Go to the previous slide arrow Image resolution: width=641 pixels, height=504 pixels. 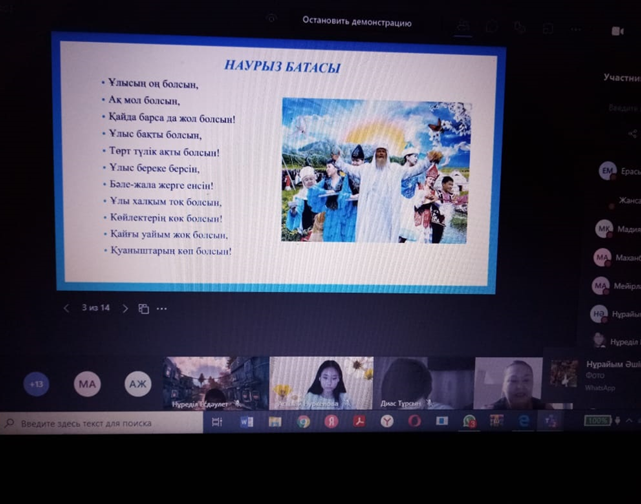66,308
